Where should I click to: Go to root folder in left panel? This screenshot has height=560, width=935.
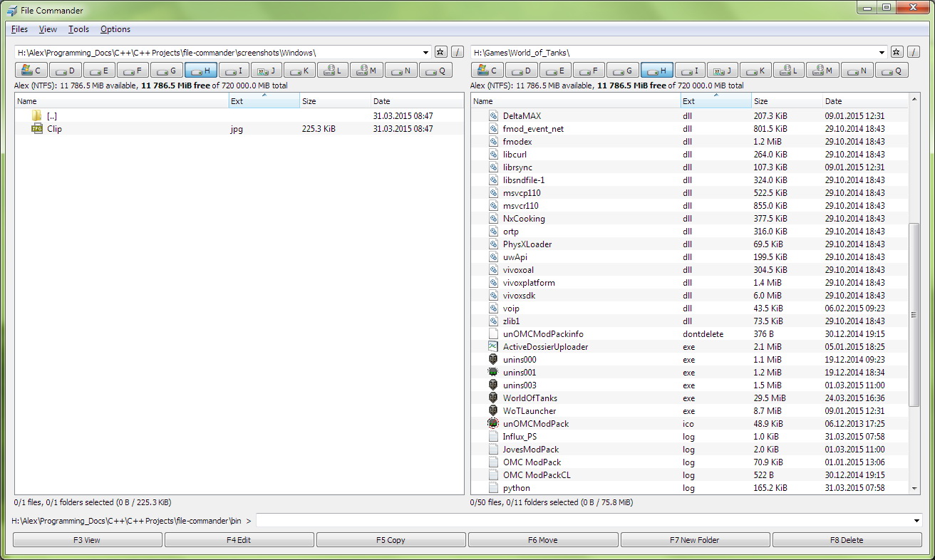point(458,52)
